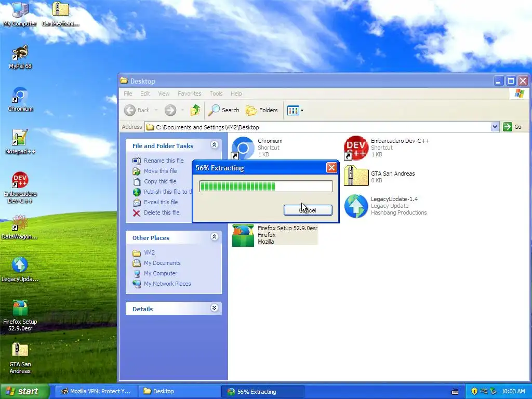This screenshot has width=532, height=399.
Task: Go up one folder level
Action: pyautogui.click(x=195, y=110)
